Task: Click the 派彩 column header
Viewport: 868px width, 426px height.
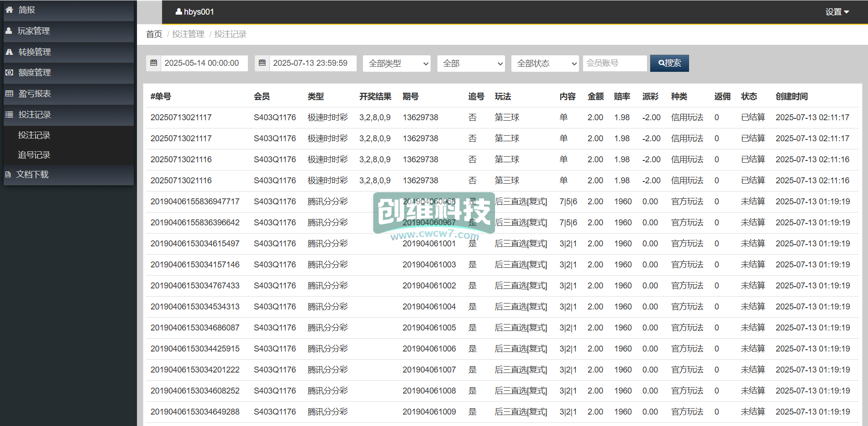Action: click(x=650, y=96)
